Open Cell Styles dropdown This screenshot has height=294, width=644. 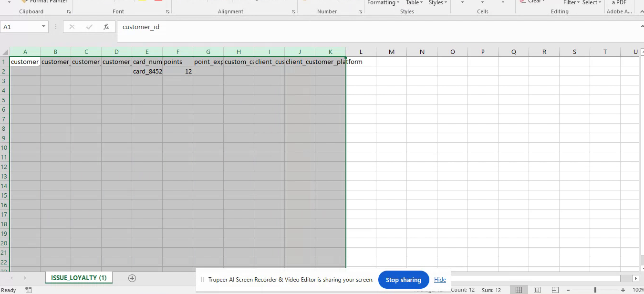[437, 2]
